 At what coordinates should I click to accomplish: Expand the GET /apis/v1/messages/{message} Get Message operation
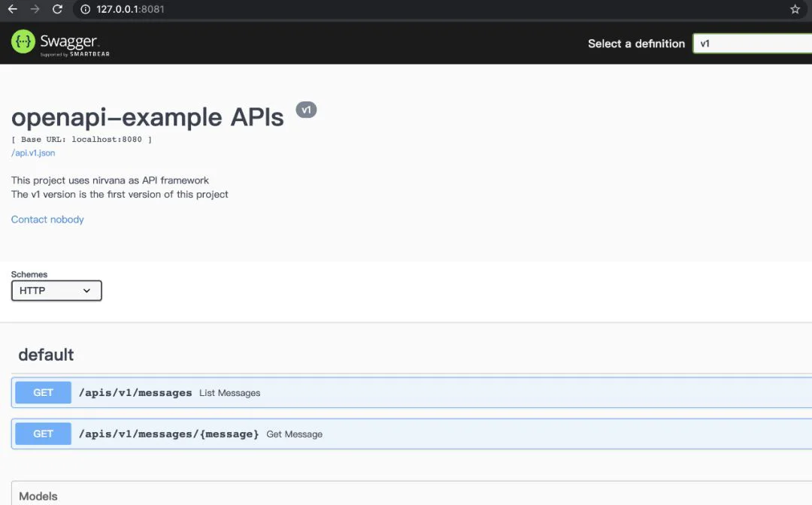click(412, 434)
